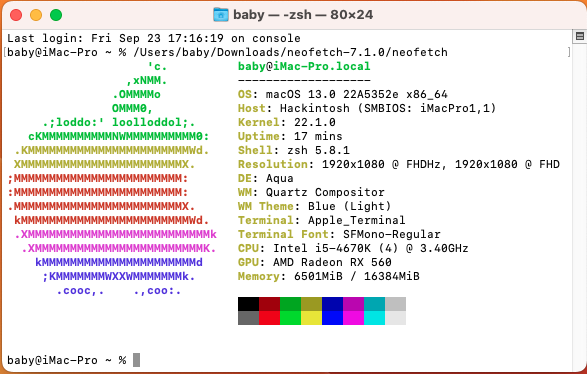Screen dimensions: 587x374
Task: Click the green ',xNMM.' logo line
Action: point(146,80)
